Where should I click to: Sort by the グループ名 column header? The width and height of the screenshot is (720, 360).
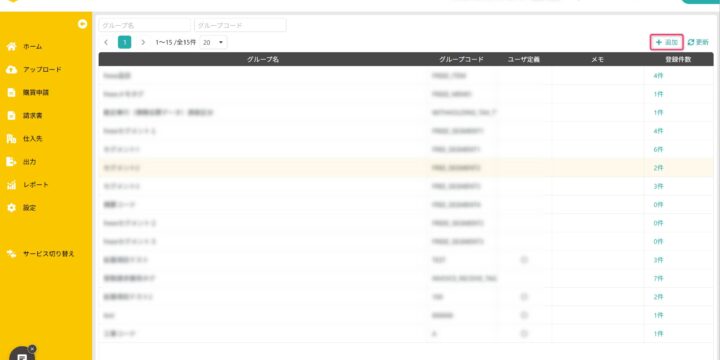click(263, 59)
